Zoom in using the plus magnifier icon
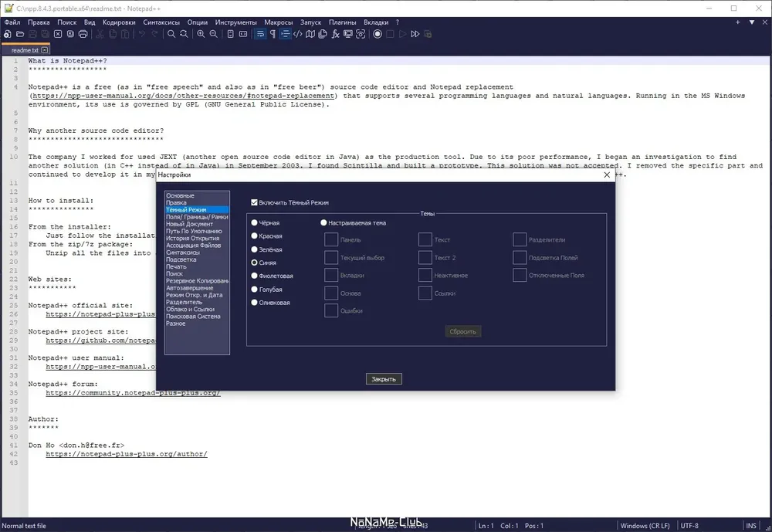Viewport: 772px width, 532px height. click(x=201, y=34)
